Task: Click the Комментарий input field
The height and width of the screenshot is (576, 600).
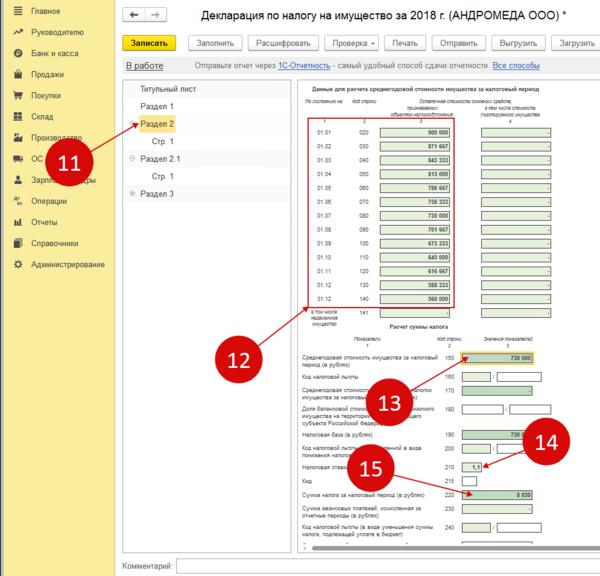Action: coord(385,566)
